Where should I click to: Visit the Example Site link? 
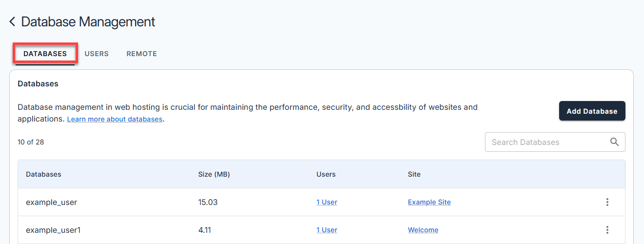429,202
